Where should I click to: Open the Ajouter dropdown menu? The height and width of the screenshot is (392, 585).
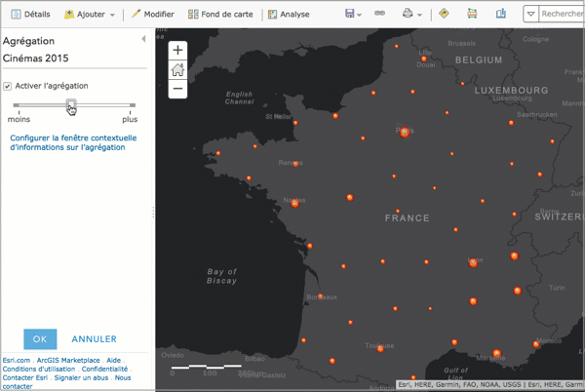[89, 15]
